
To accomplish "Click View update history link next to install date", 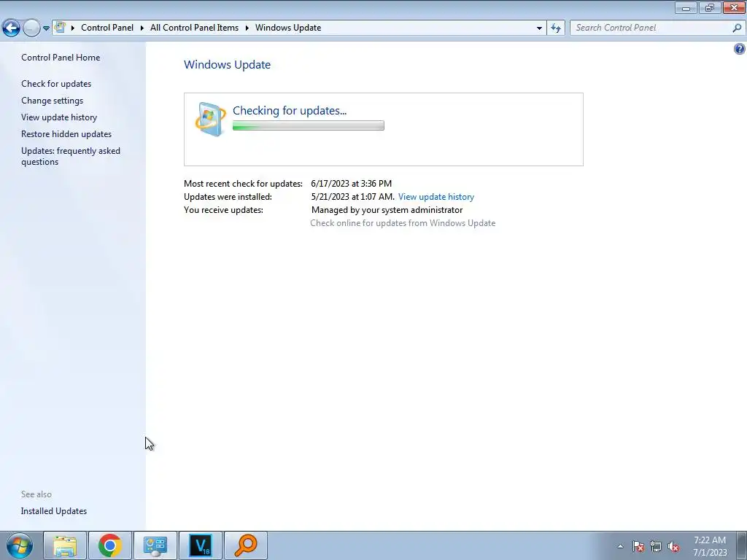I will point(436,197).
